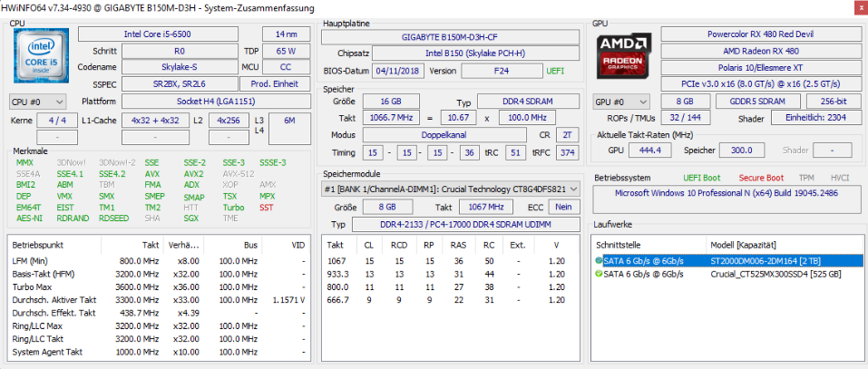
Task: Click the 300.0 GPU memory clock value
Action: point(741,151)
